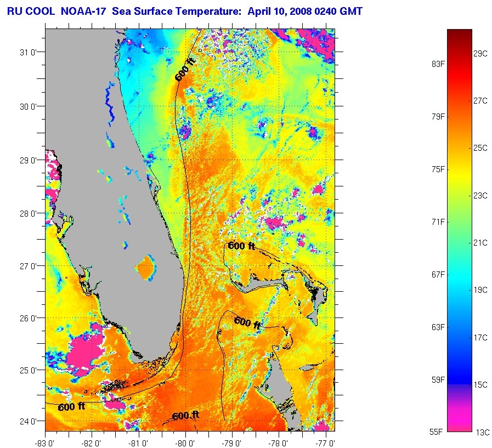
Task: Click the '600 ft' label at the map's southwest corner
Action: pyautogui.click(x=71, y=407)
